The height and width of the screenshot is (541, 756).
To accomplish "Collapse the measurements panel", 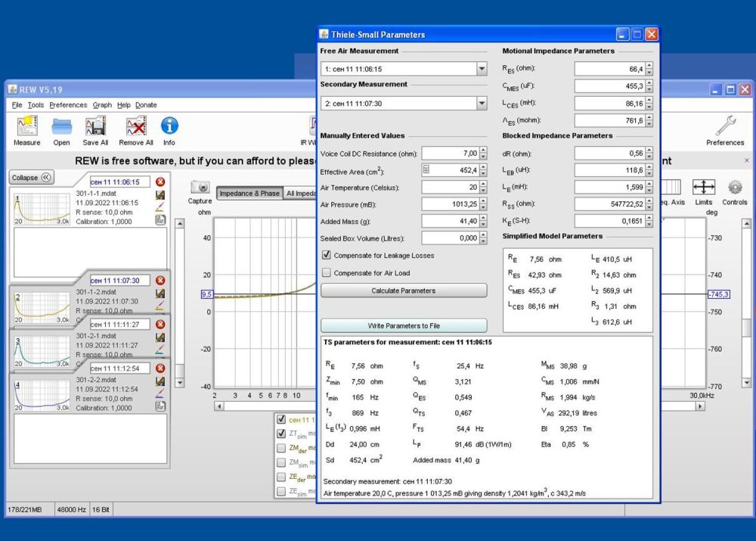I will 31,178.
